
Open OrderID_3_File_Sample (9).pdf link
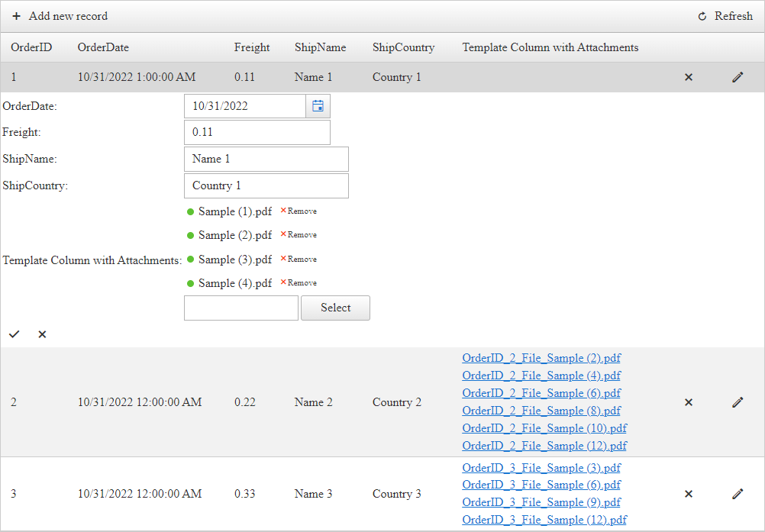tap(541, 502)
